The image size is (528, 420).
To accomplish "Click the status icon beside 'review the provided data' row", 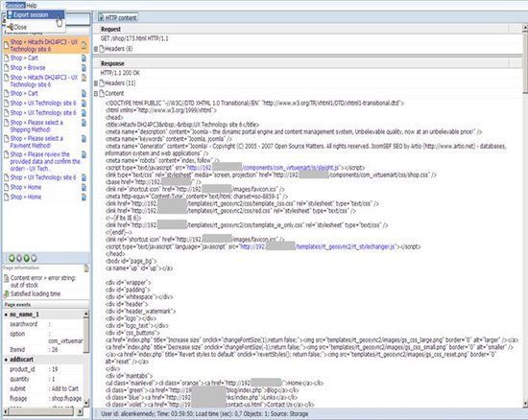I will [x=84, y=154].
